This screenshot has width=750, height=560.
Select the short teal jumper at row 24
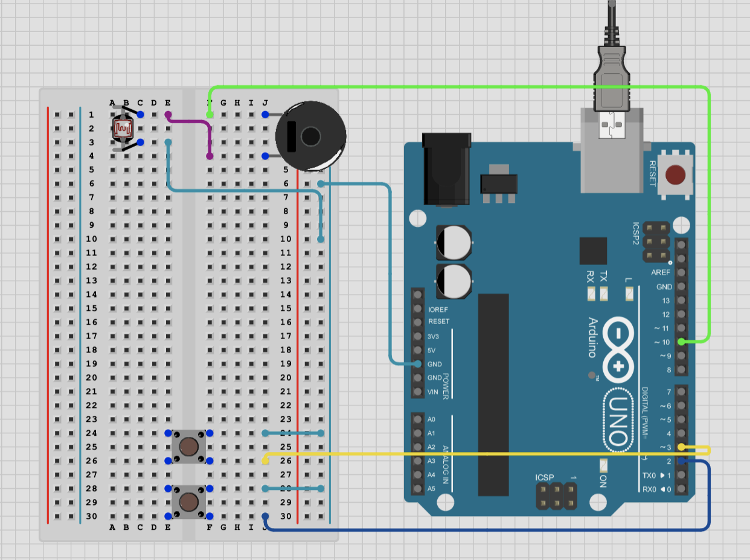click(293, 433)
